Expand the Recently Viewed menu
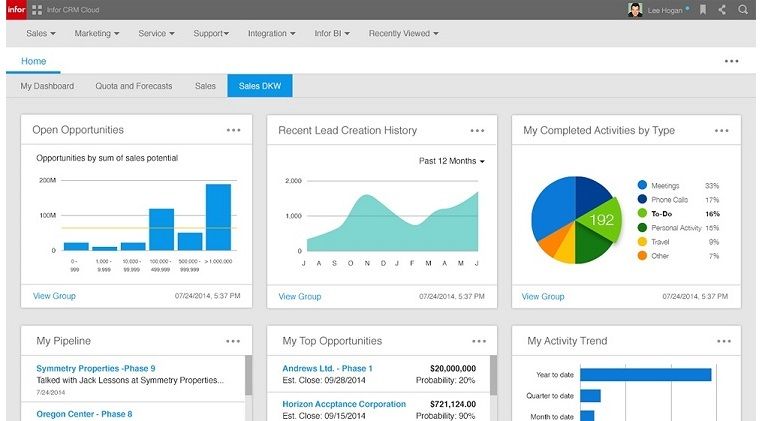This screenshot has width=763, height=421. click(403, 34)
